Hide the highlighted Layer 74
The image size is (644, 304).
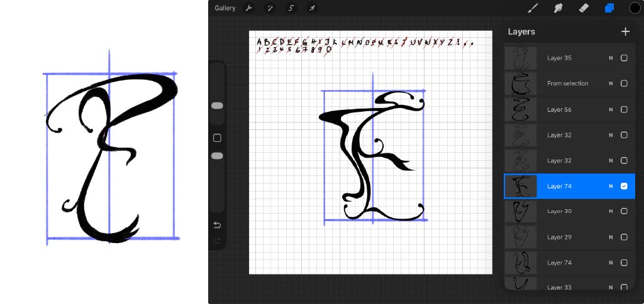624,186
